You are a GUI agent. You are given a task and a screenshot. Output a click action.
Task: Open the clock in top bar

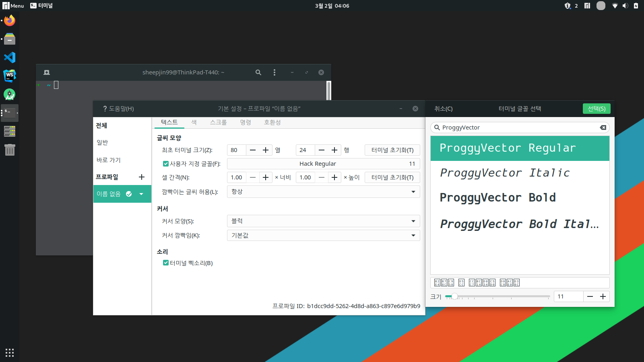click(x=332, y=6)
